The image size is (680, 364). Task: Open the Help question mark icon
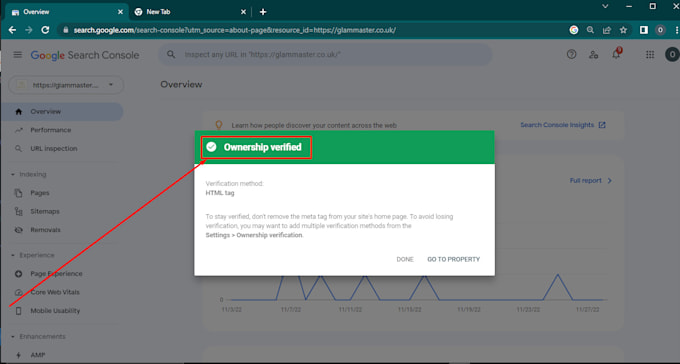572,54
